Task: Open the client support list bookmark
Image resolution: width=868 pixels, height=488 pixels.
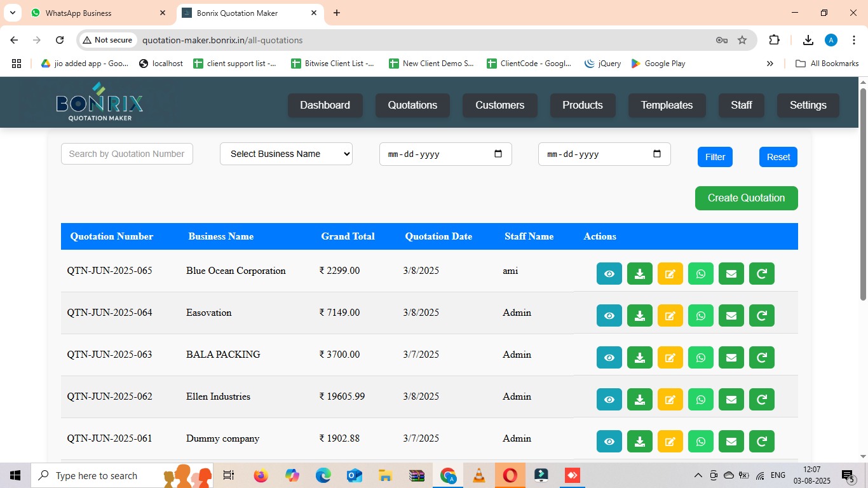Action: [235, 64]
